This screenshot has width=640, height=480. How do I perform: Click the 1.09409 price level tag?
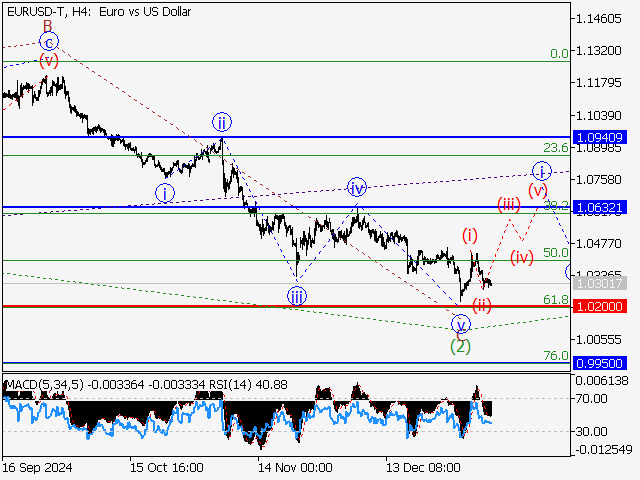coord(600,136)
